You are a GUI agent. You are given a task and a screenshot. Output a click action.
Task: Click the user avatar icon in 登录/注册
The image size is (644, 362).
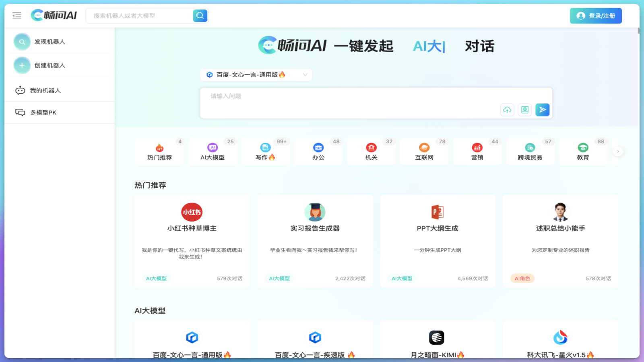[x=581, y=16]
